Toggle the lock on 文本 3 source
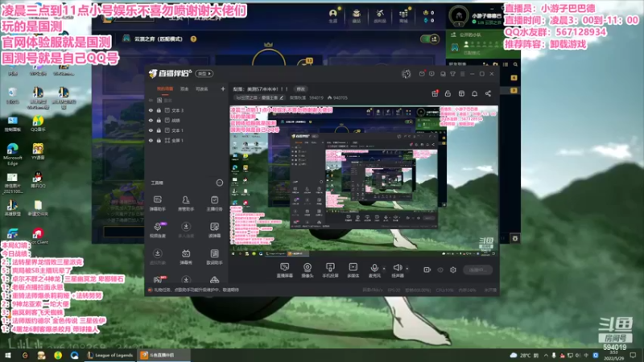 [159, 110]
